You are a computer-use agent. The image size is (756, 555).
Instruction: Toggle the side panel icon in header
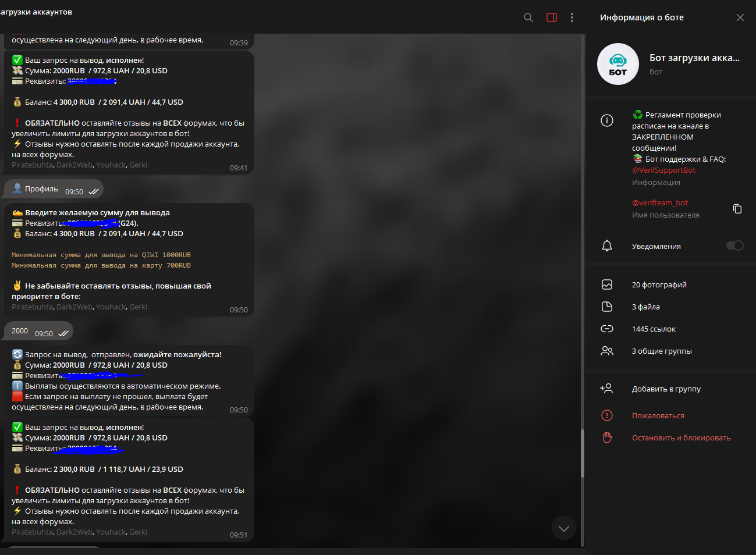point(552,17)
